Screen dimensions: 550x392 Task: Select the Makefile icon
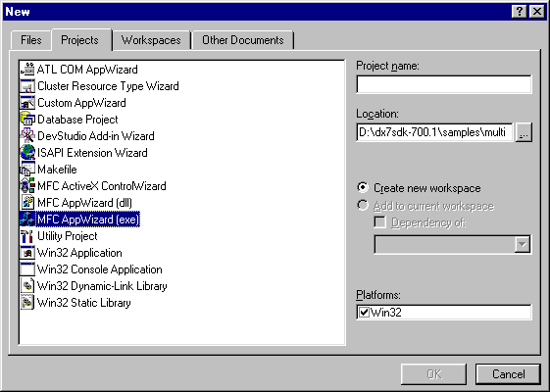[27, 170]
